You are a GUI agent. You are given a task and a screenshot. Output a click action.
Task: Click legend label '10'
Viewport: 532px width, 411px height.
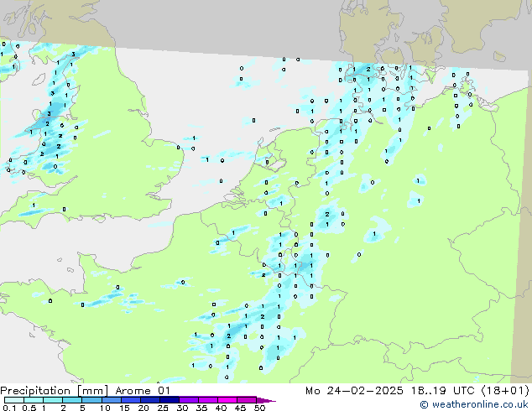pos(105,408)
